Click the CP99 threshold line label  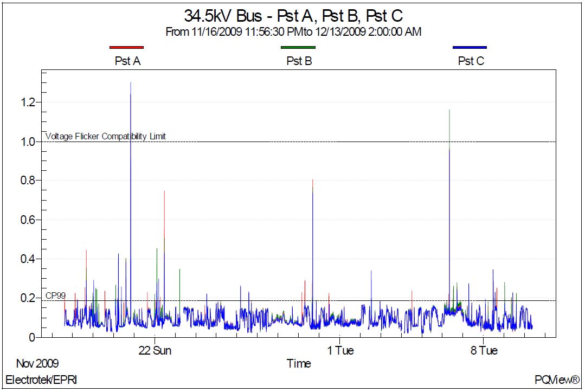[55, 295]
